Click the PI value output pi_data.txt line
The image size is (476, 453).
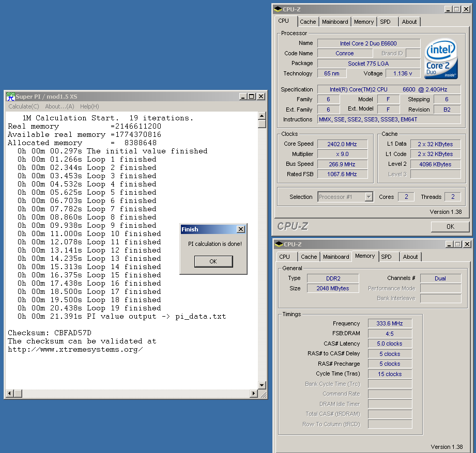tap(122, 317)
